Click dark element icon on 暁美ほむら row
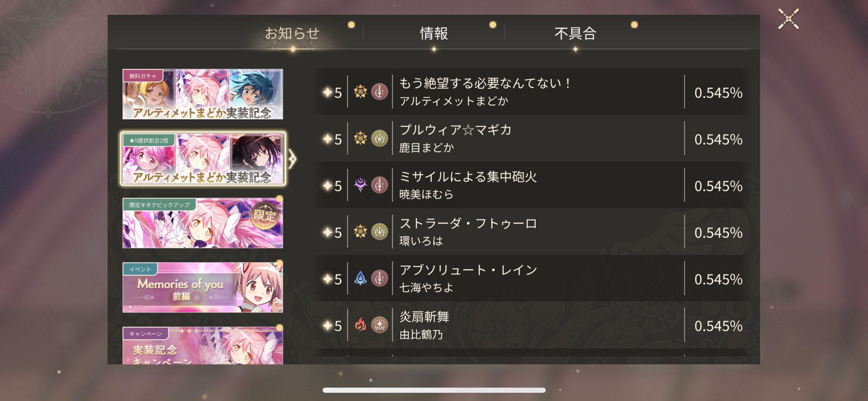The height and width of the screenshot is (401, 868). coord(360,185)
